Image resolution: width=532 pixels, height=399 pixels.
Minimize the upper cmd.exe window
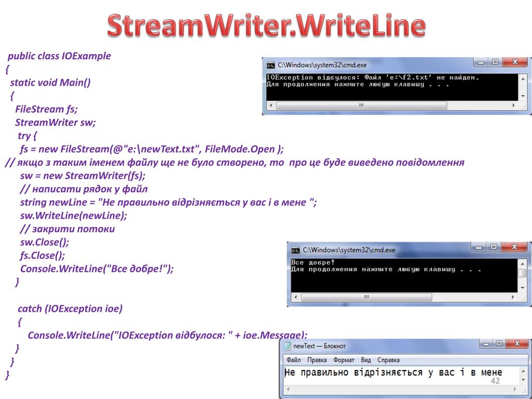coord(481,62)
